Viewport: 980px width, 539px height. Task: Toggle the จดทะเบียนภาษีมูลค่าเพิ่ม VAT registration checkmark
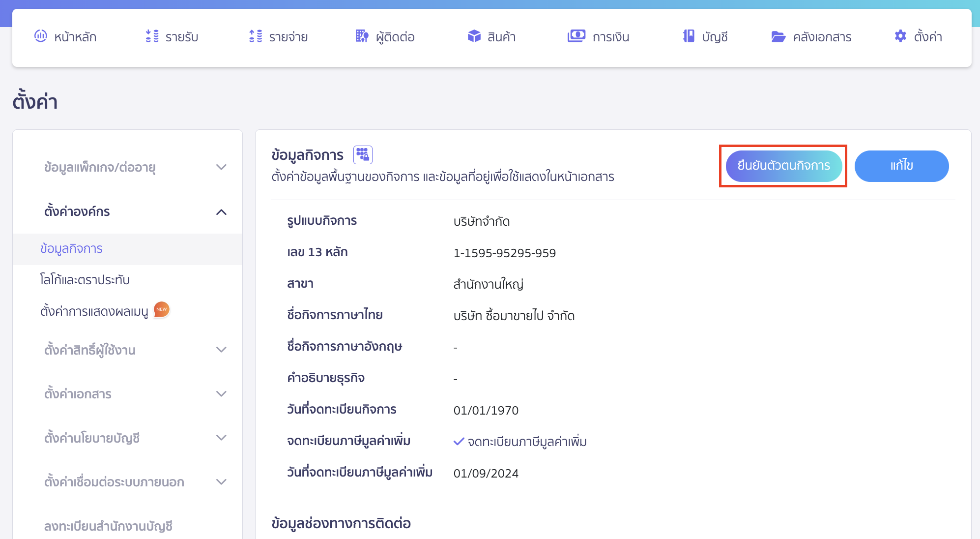tap(459, 441)
